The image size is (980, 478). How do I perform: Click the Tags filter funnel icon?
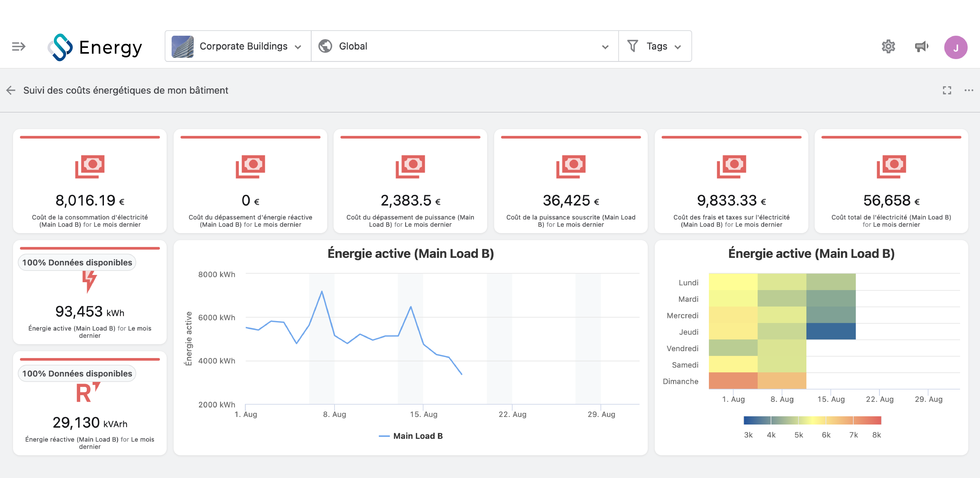click(x=632, y=46)
